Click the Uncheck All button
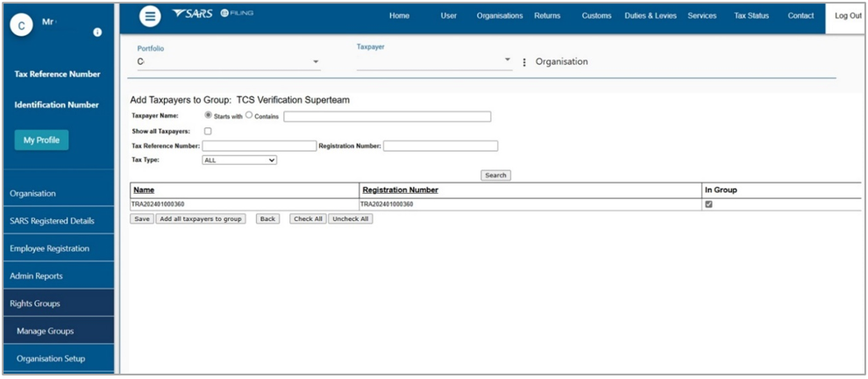Viewport: 868px width, 379px height. point(351,218)
